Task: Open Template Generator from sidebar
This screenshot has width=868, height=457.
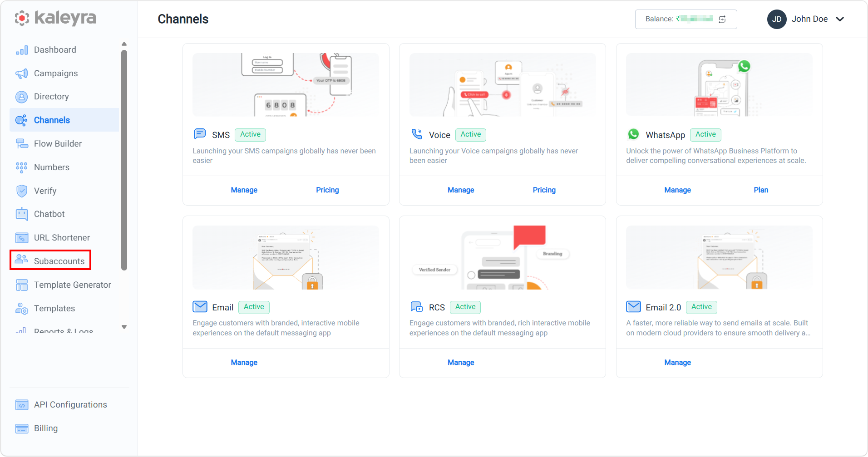Action: [73, 285]
